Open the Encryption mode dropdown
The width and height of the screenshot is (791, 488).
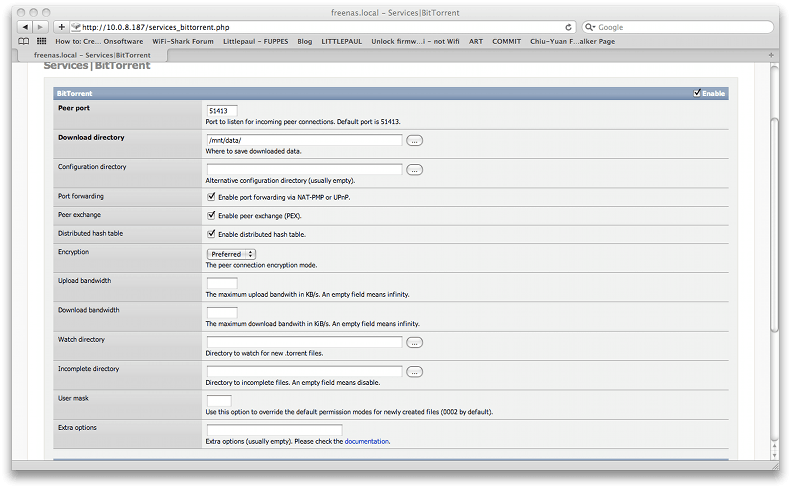[232, 254]
